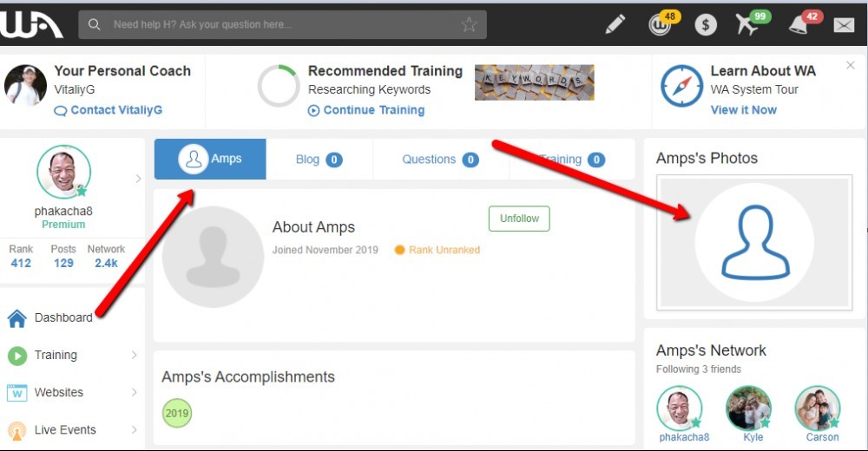
Task: Expand the Live Events sidebar chevron
Action: [x=134, y=429]
